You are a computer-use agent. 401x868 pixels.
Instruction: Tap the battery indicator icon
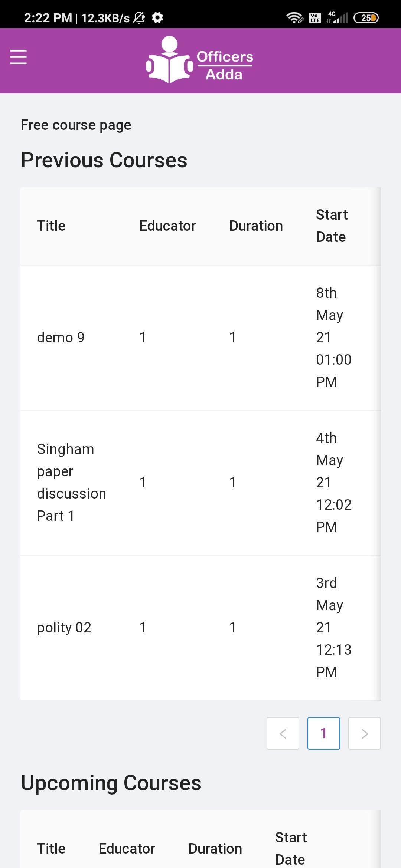point(366,18)
